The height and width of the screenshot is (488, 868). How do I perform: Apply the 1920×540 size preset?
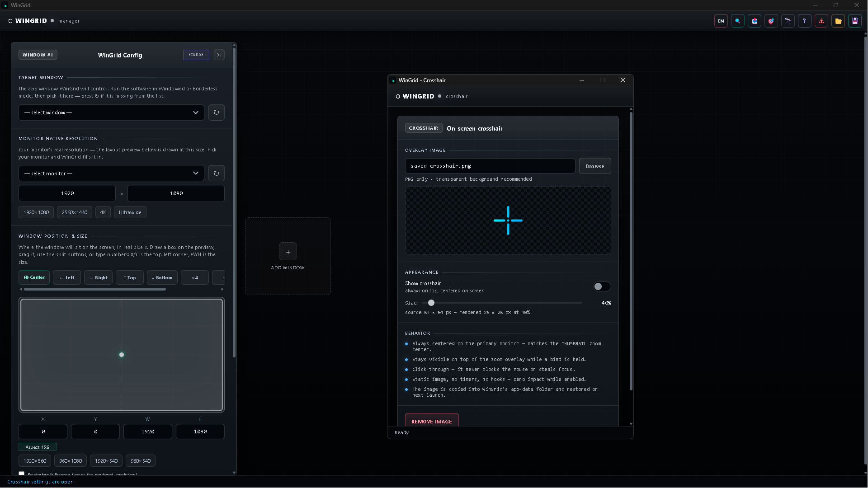pos(106,461)
